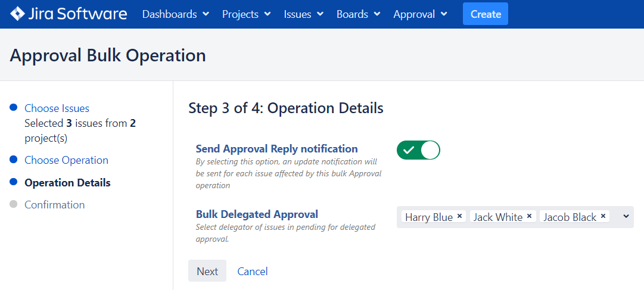
Task: Click the Jira Software logo
Action: pyautogui.click(x=69, y=14)
